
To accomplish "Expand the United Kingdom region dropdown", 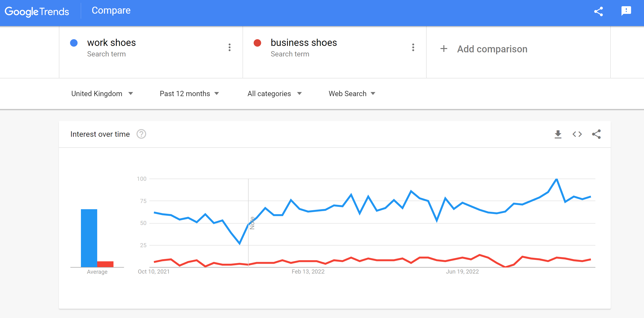I will coord(102,93).
